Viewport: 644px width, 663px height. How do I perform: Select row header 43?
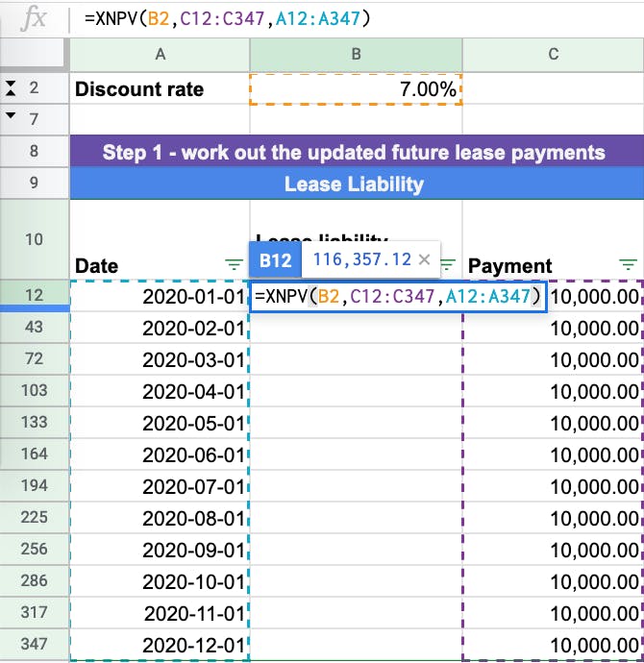point(35,327)
